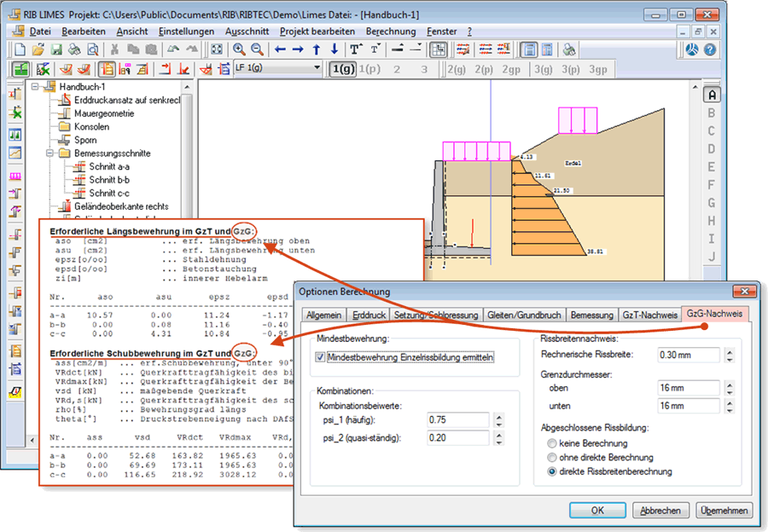This screenshot has height=532, width=768.
Task: Select direkte Rissbreitenberechnung radio option
Action: [552, 471]
